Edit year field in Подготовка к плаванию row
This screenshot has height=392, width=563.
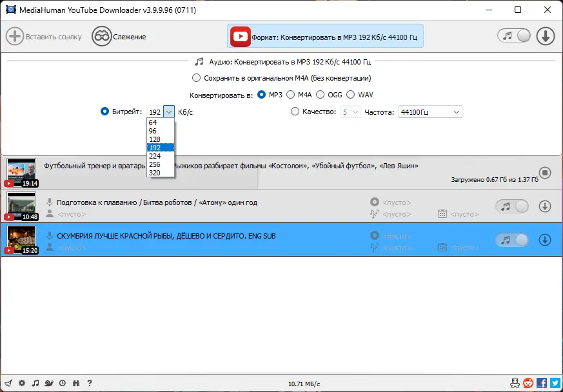464,214
